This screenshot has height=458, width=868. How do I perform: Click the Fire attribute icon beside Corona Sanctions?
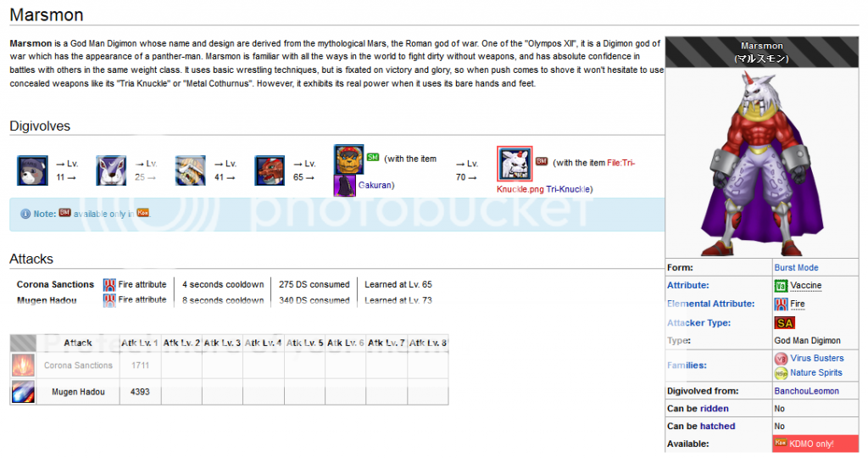[x=109, y=285]
